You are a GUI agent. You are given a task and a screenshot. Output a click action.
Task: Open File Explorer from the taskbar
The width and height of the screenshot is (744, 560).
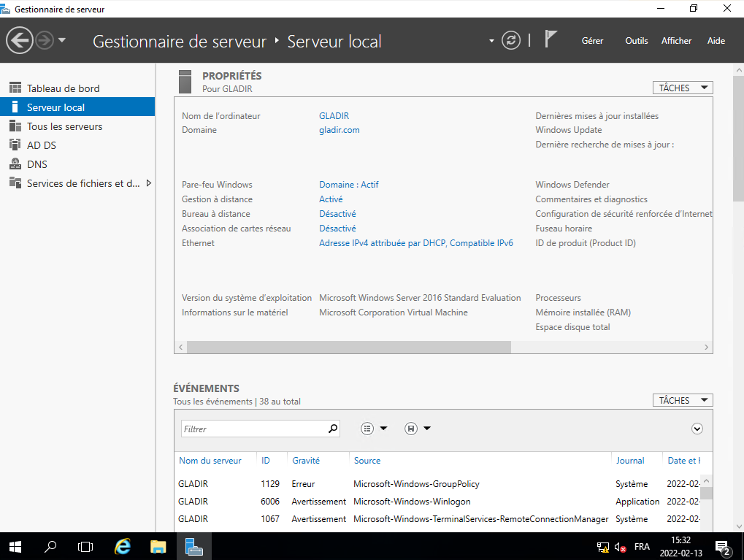pyautogui.click(x=158, y=546)
